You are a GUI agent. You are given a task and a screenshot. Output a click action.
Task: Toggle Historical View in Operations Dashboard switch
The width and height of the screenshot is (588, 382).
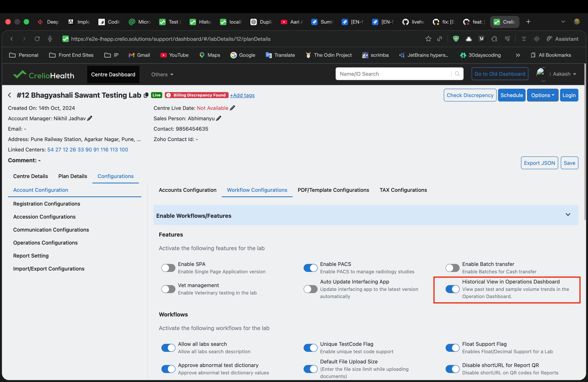[x=452, y=289]
